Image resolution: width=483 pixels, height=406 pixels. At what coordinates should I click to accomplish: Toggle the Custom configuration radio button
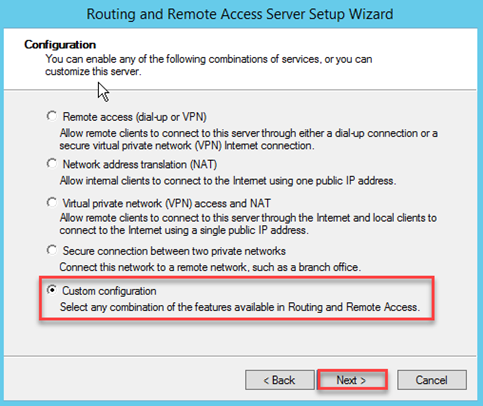tap(52, 290)
